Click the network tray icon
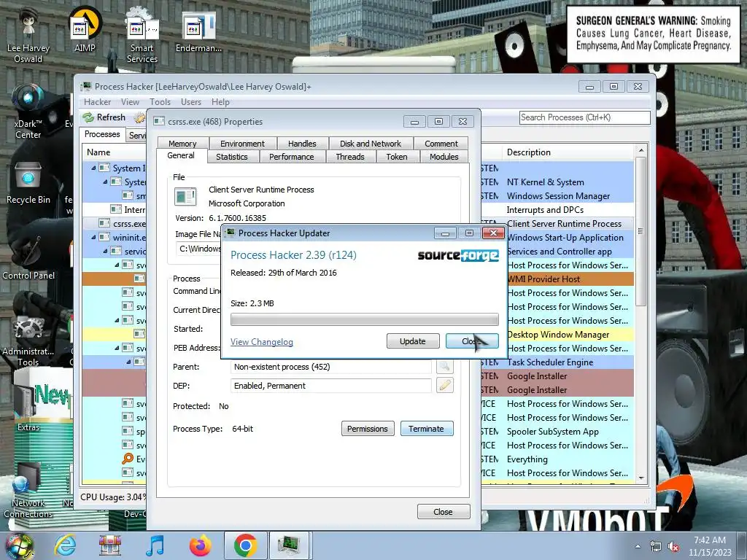Screen dimensions: 747x560 (x=656, y=547)
